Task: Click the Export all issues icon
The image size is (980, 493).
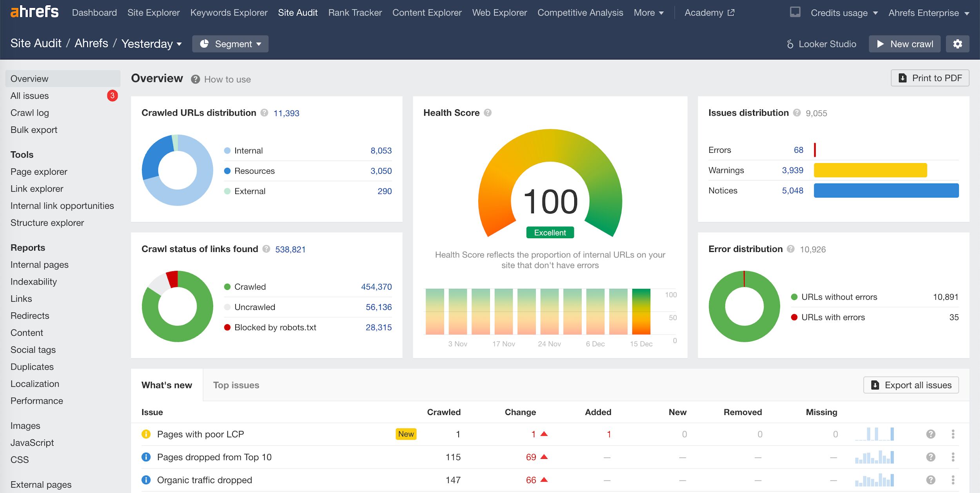Action: (875, 385)
